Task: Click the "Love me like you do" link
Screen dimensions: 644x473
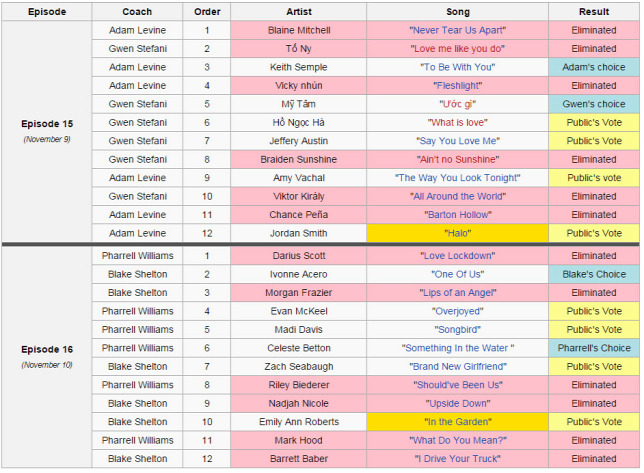Action: pos(458,49)
